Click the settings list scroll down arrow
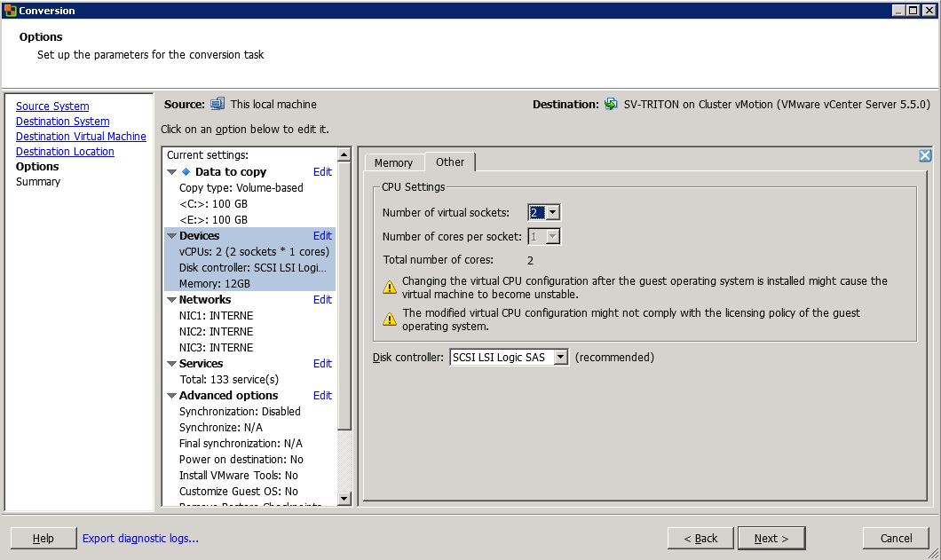The width and height of the screenshot is (941, 560). [344, 498]
